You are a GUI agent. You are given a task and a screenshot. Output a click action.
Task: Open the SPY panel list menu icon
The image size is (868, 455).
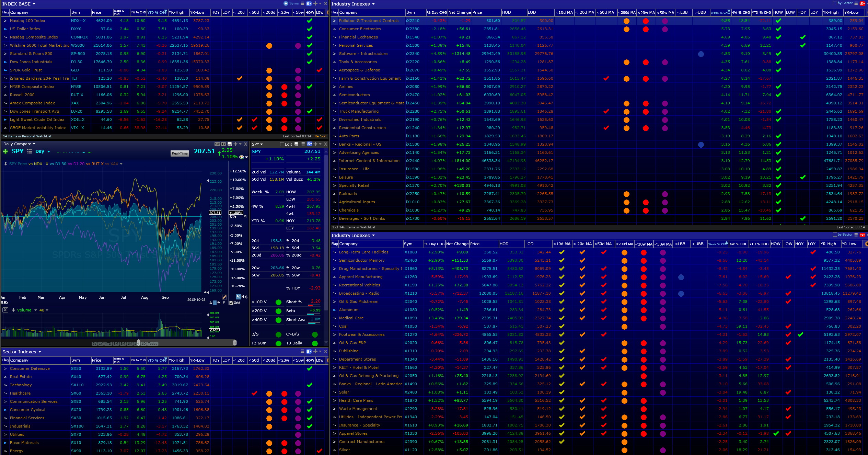(x=303, y=144)
